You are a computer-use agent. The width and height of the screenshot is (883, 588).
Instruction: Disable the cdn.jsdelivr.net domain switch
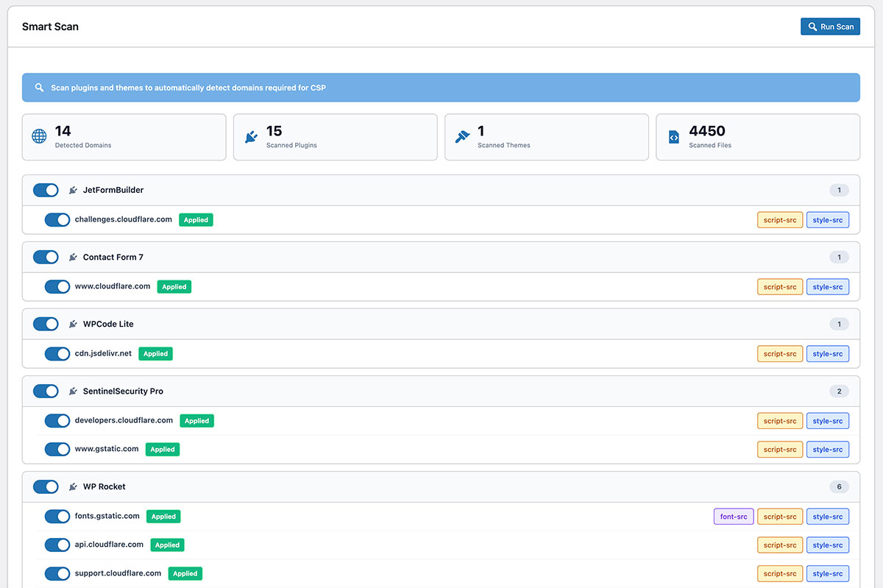[57, 353]
